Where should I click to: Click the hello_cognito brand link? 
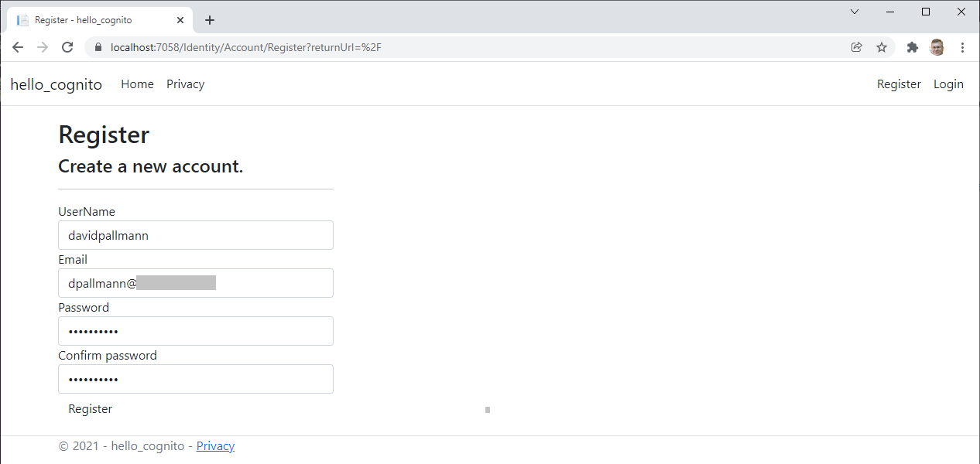(x=57, y=84)
